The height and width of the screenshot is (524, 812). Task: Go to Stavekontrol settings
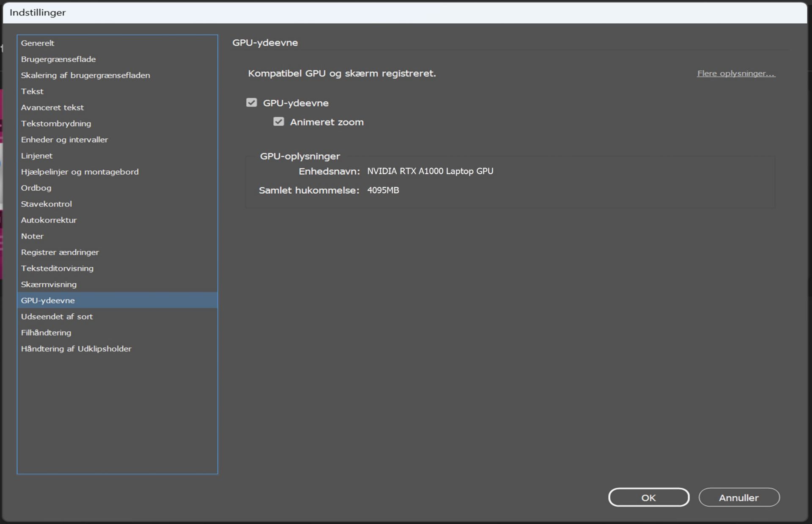pyautogui.click(x=47, y=204)
